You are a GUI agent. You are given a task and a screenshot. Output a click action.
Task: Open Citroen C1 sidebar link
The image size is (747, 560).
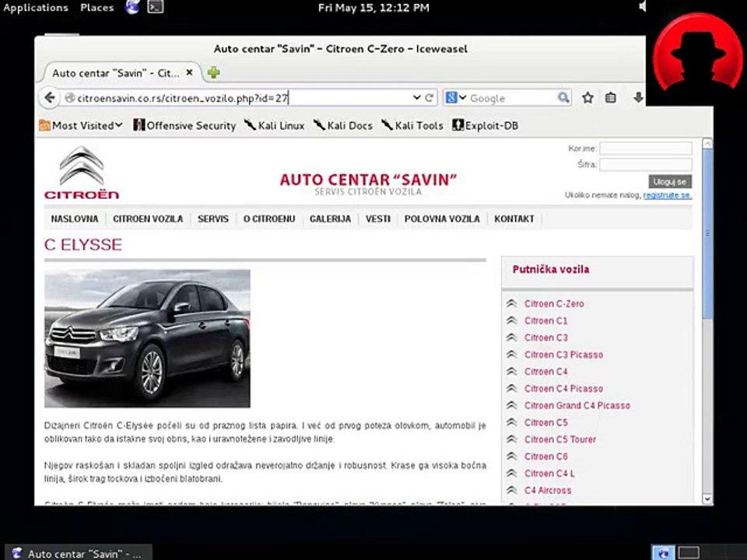546,321
